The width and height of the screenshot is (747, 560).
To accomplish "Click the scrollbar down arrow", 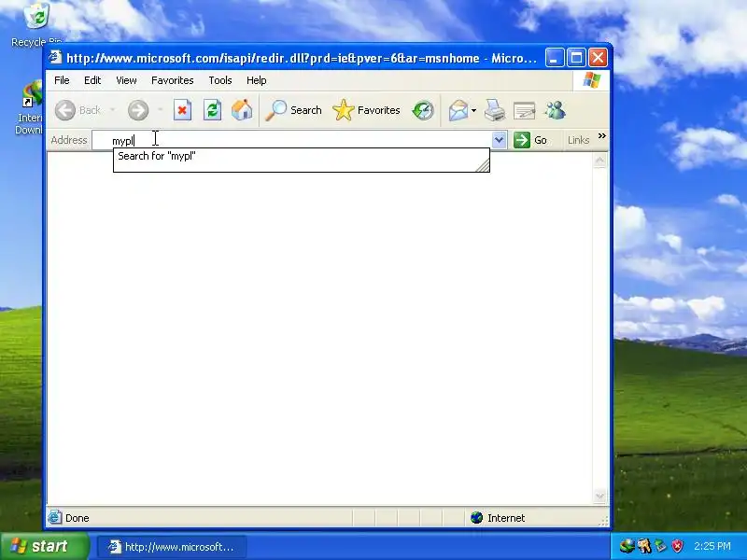I will (599, 497).
